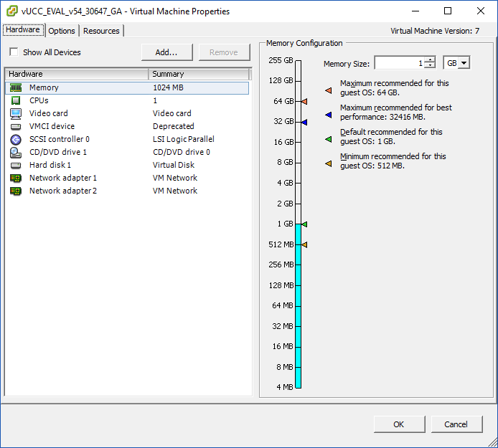Click the blue 32 GB best-performance marker
The height and width of the screenshot is (448, 498).
pos(304,122)
